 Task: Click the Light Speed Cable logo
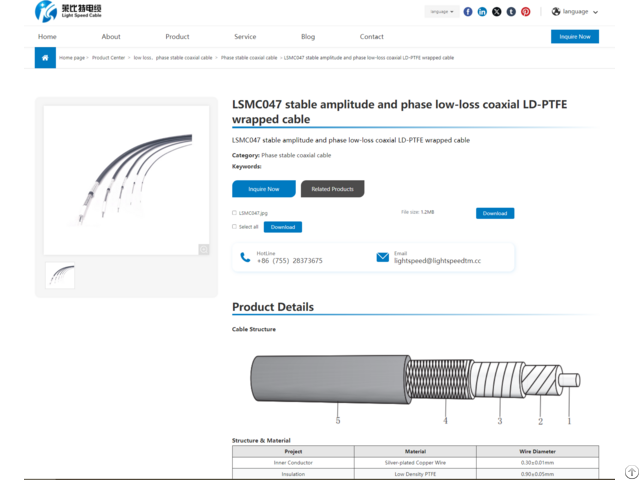(68, 11)
